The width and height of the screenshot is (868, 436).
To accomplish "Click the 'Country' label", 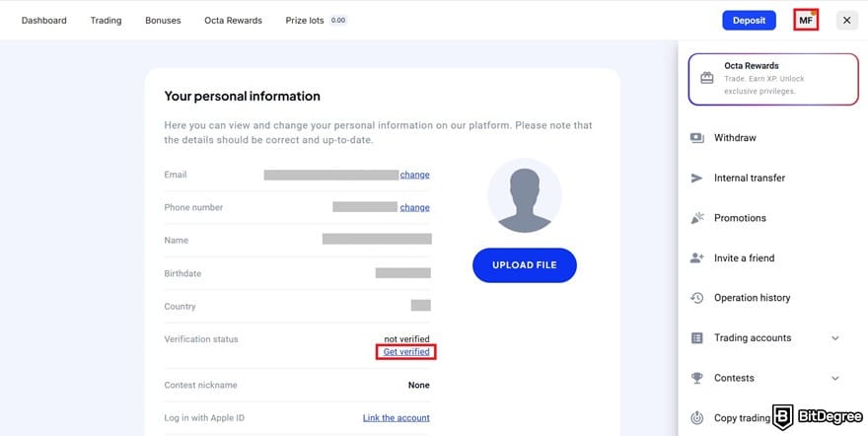I will pos(180,307).
